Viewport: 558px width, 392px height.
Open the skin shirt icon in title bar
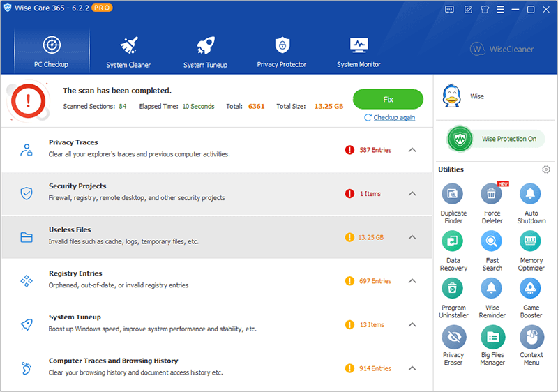[484, 10]
